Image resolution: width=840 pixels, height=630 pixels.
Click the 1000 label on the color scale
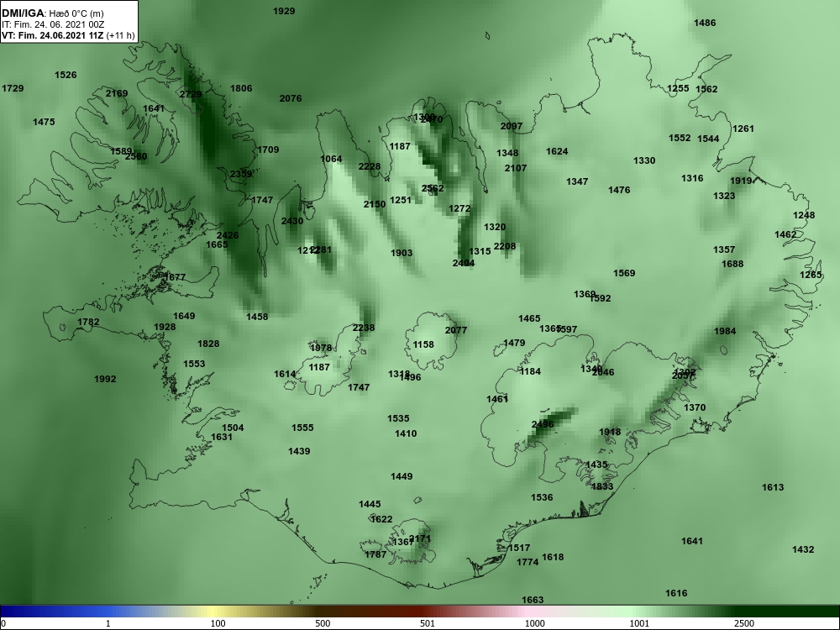click(534, 623)
